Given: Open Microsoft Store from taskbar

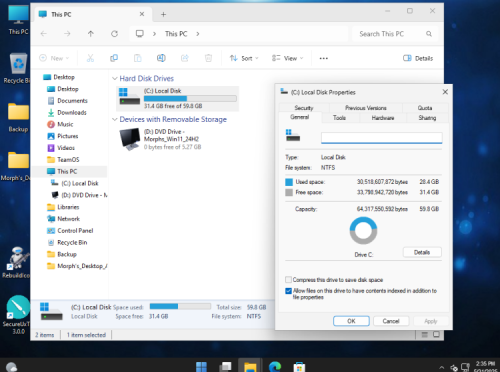Looking at the screenshot, I should click(299, 367).
